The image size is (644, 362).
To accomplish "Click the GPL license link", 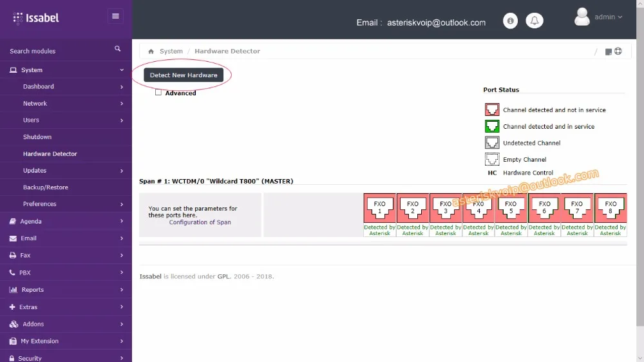I will [223, 276].
